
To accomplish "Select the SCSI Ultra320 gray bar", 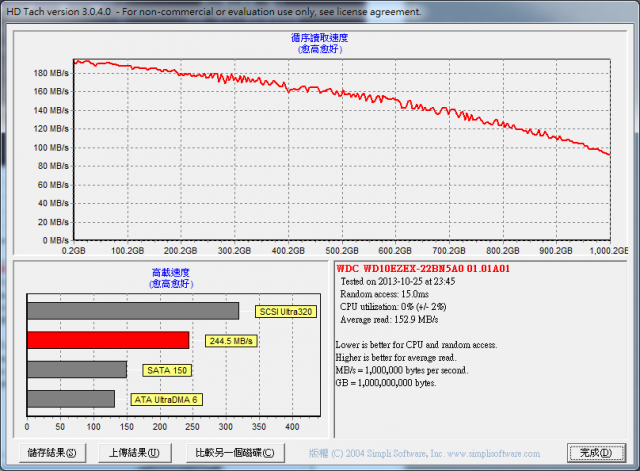I will tap(133, 311).
